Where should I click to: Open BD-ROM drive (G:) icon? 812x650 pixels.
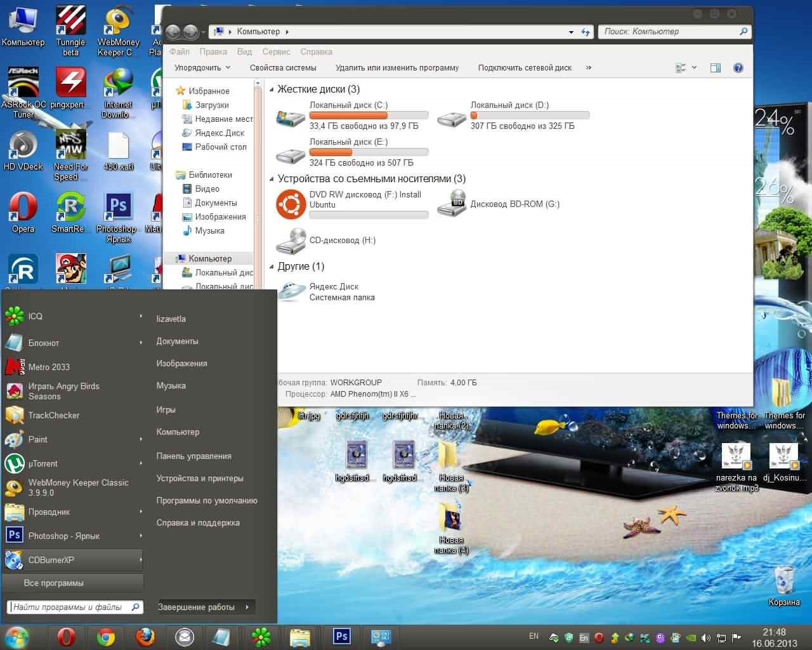coord(452,204)
